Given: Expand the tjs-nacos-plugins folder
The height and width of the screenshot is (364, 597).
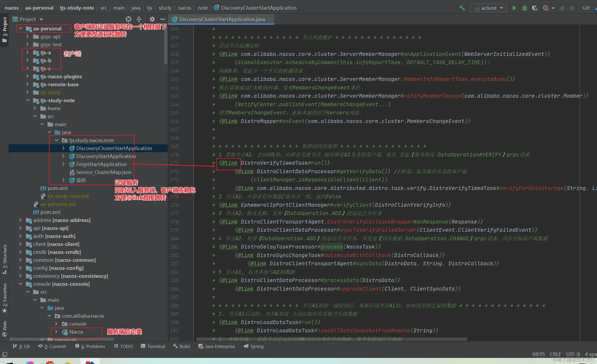Looking at the screenshot, I should (x=27, y=76).
